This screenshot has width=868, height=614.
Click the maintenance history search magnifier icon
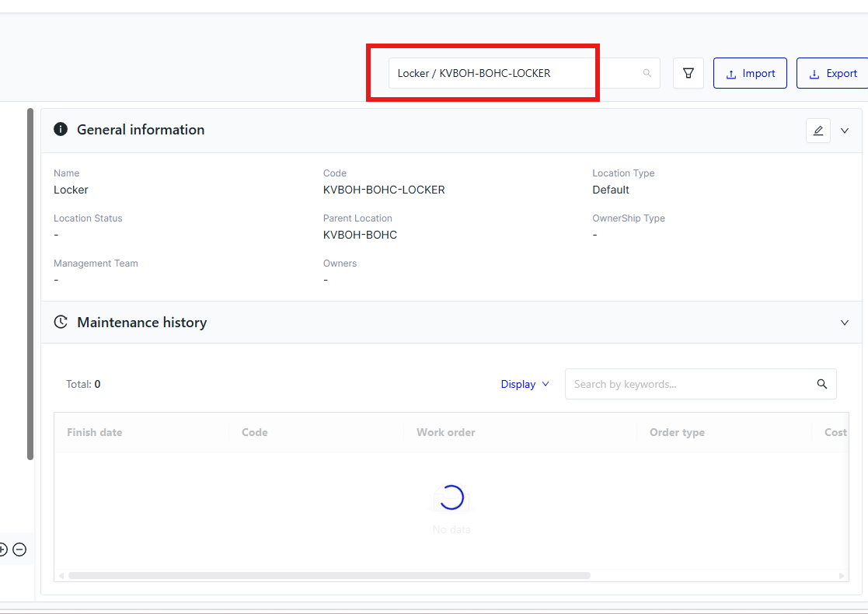click(822, 384)
